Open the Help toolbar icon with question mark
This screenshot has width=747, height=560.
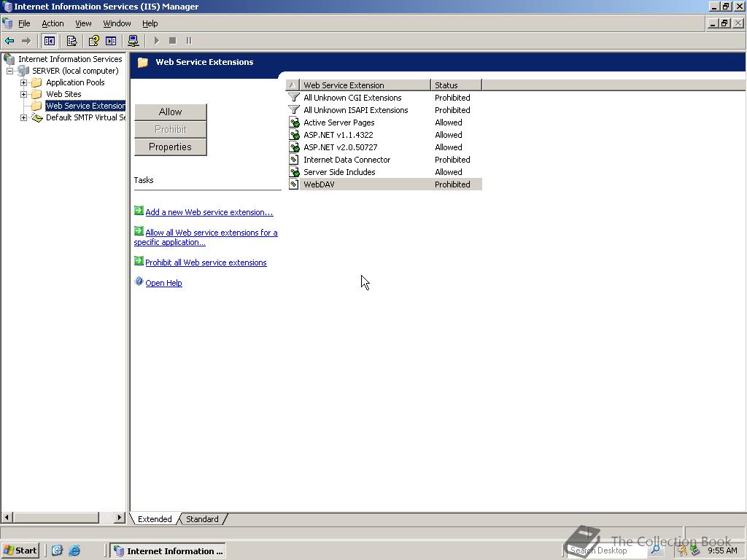click(x=94, y=41)
